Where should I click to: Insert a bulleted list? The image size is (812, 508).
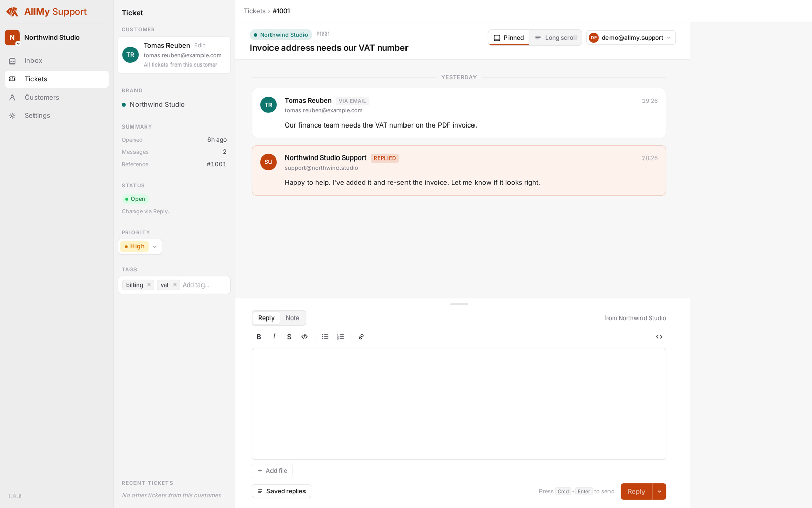click(x=325, y=337)
